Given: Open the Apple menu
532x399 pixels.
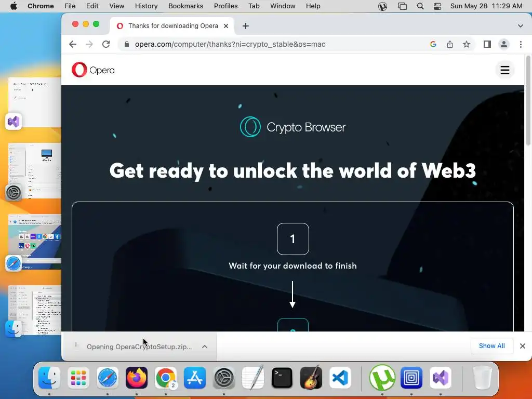Looking at the screenshot, I should (14, 6).
